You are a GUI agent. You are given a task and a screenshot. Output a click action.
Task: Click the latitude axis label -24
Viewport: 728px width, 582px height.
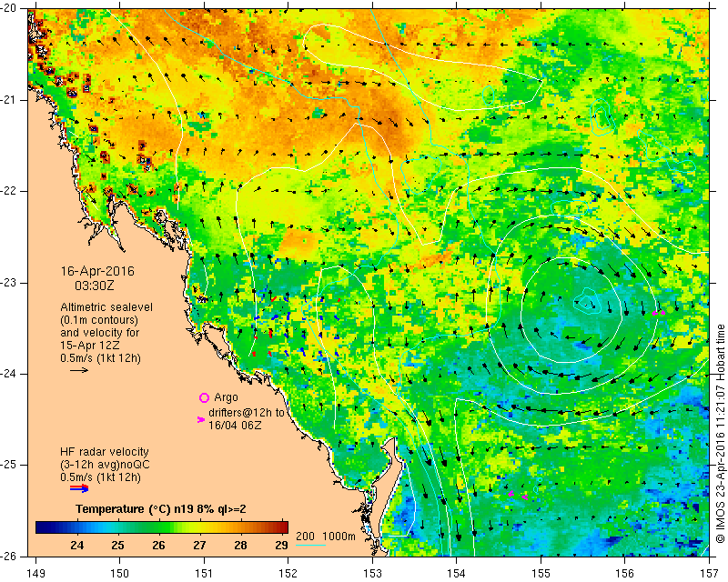9,374
